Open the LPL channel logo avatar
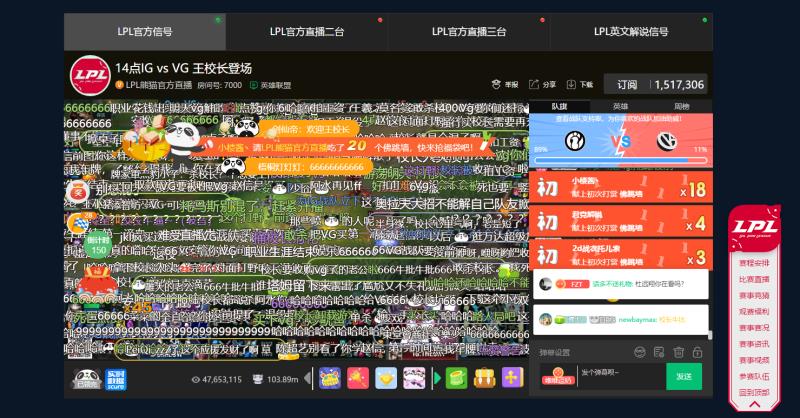 pyautogui.click(x=90, y=76)
